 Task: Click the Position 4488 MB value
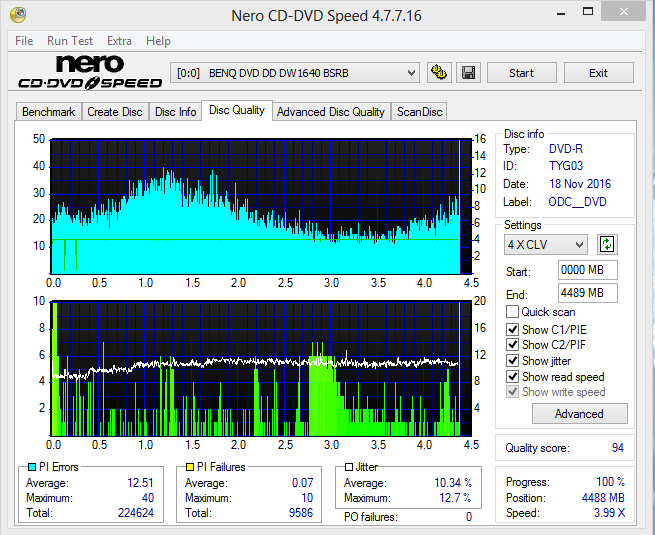603,498
